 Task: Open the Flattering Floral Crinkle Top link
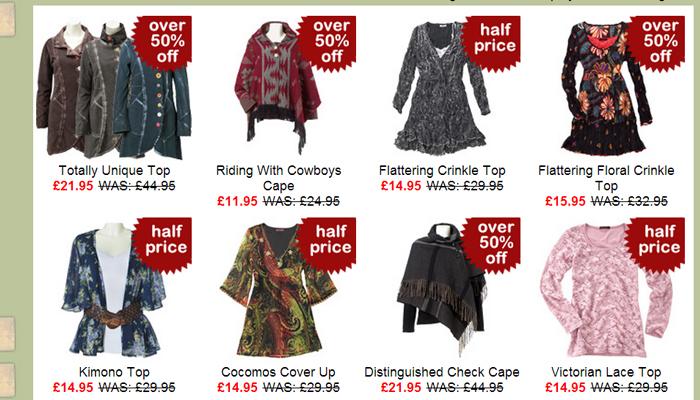[x=606, y=178]
